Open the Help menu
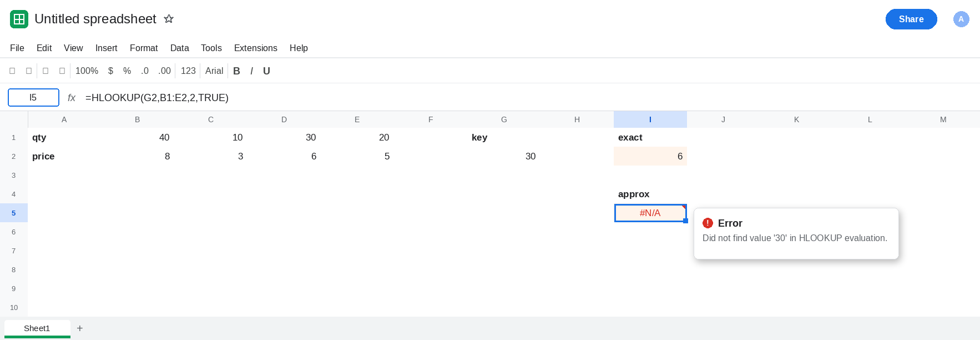This screenshot has width=980, height=340. point(299,48)
